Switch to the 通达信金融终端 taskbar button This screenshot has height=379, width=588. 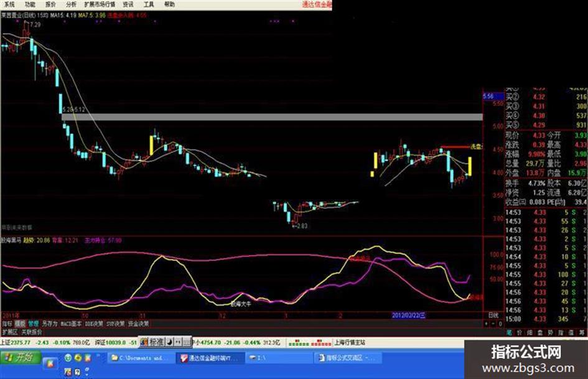210,358
